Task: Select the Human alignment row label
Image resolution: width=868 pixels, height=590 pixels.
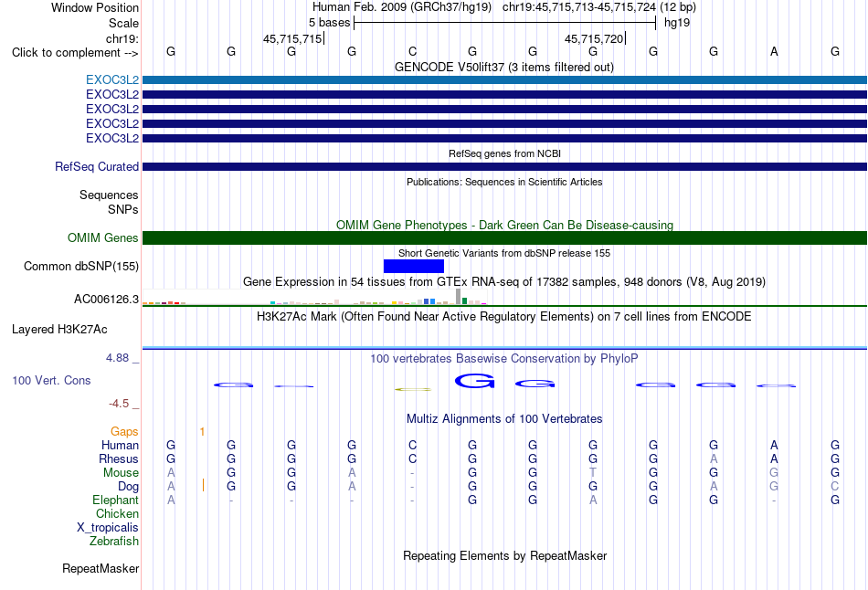Action: tap(120, 445)
